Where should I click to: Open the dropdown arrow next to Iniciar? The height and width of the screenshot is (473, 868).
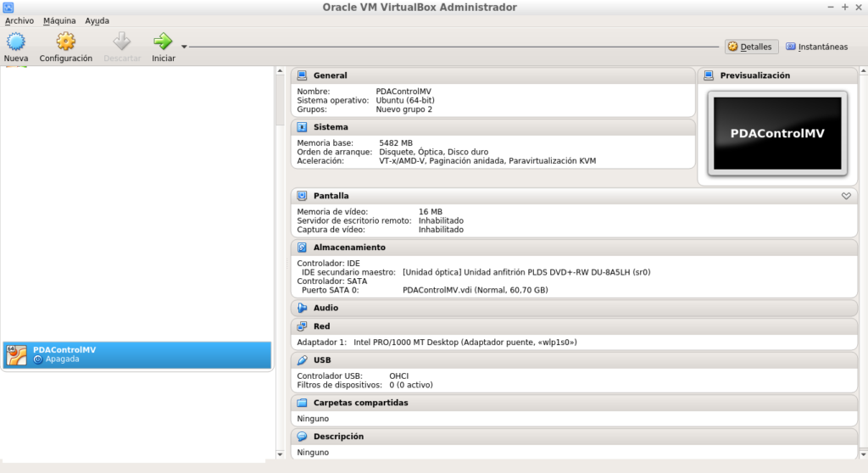click(184, 47)
